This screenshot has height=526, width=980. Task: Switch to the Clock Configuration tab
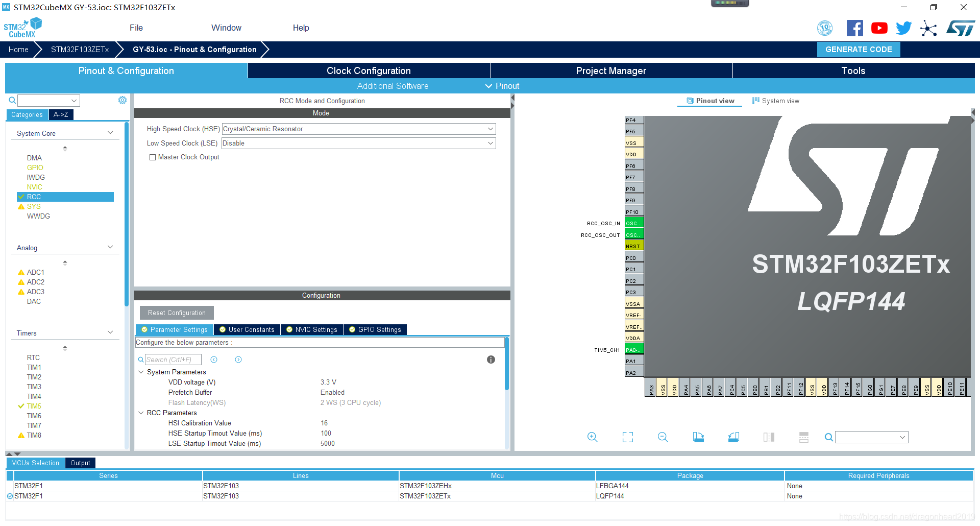[x=369, y=70]
